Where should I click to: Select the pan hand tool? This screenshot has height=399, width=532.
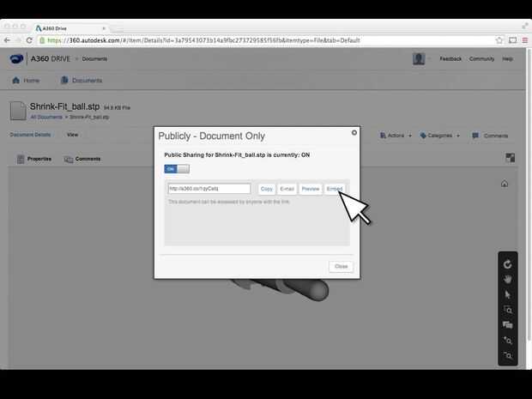click(508, 279)
